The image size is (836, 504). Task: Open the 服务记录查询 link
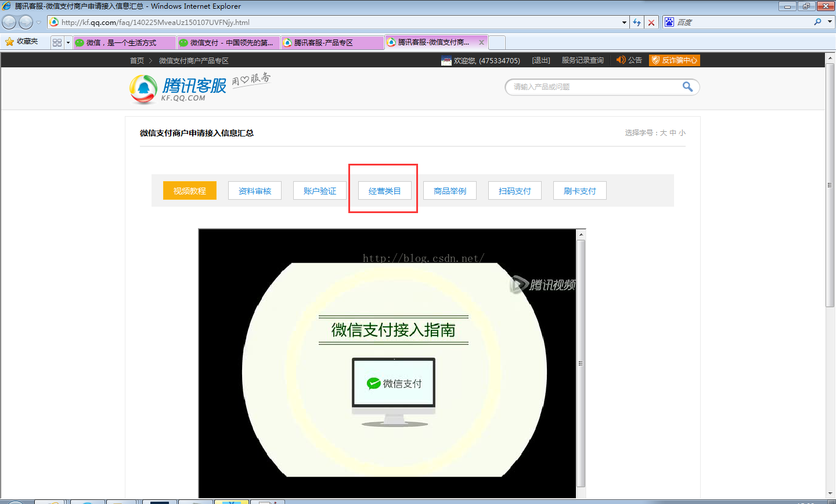(582, 60)
